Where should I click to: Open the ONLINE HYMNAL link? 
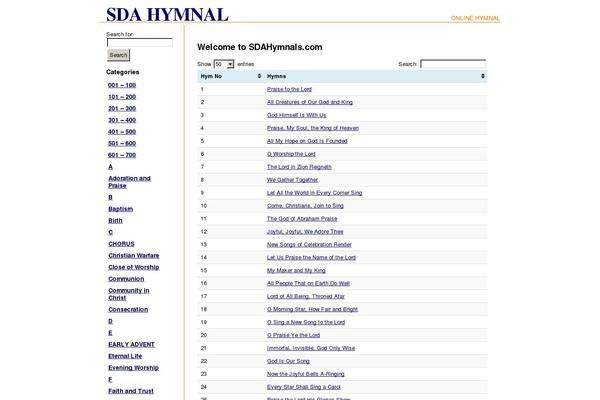pyautogui.click(x=475, y=18)
